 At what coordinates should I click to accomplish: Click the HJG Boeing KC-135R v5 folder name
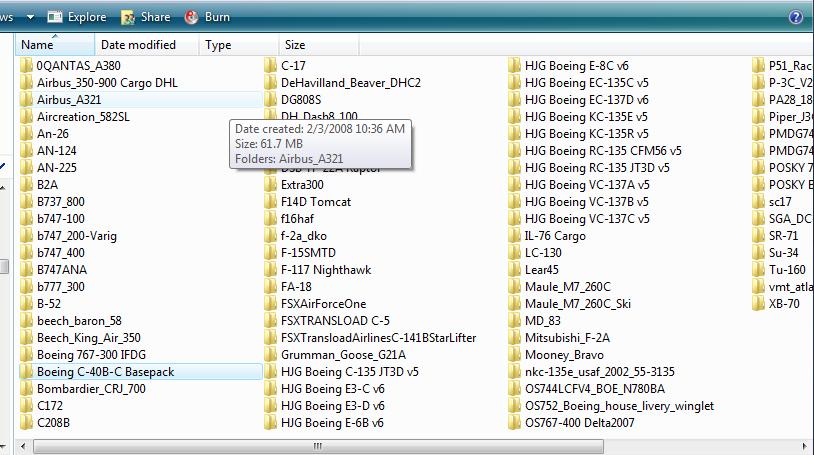pos(587,134)
